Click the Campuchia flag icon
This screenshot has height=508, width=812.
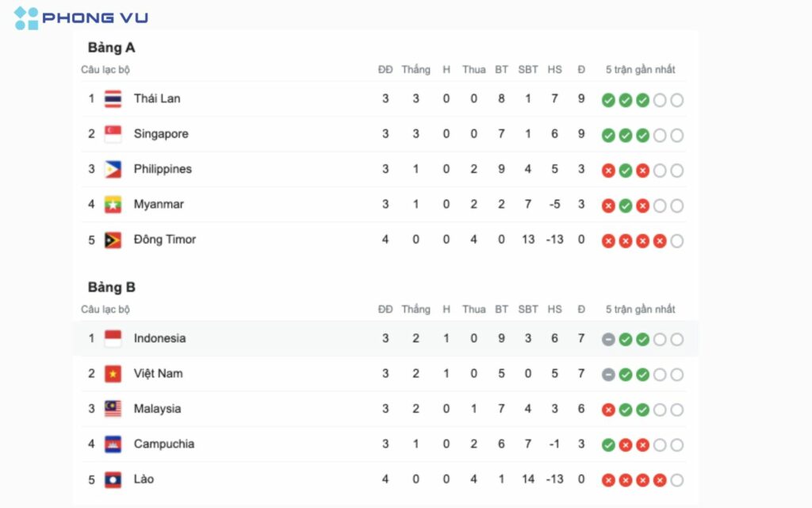[x=113, y=444]
